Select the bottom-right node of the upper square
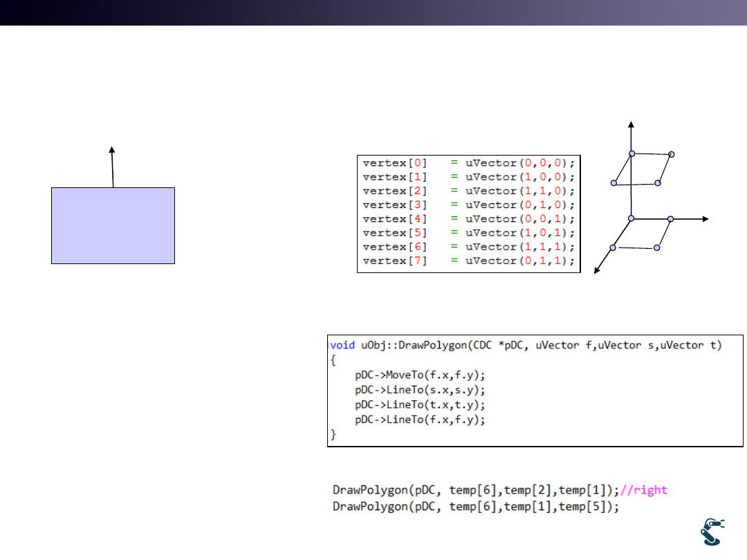 tap(658, 183)
